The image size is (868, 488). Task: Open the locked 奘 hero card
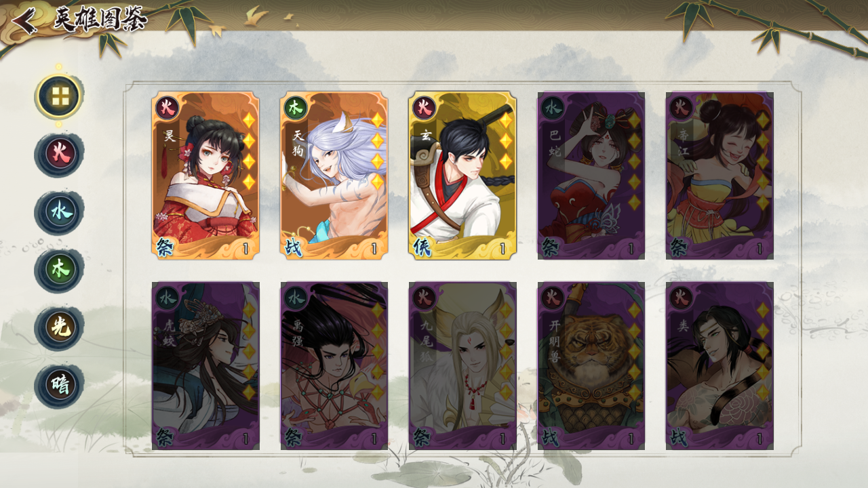coord(719,366)
